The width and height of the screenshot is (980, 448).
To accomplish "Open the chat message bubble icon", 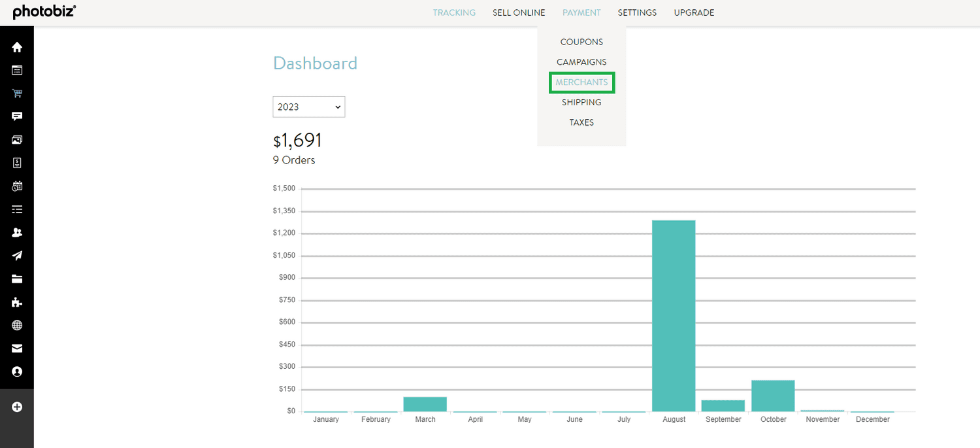I will (17, 116).
